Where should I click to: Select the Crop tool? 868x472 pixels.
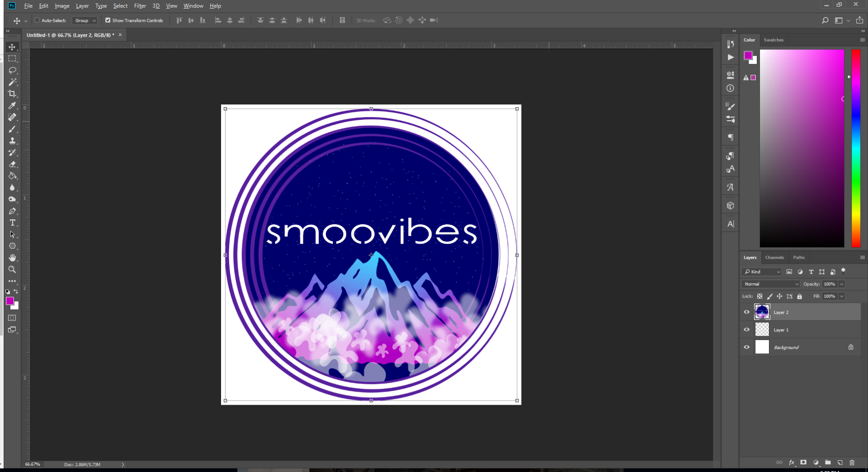pyautogui.click(x=12, y=94)
